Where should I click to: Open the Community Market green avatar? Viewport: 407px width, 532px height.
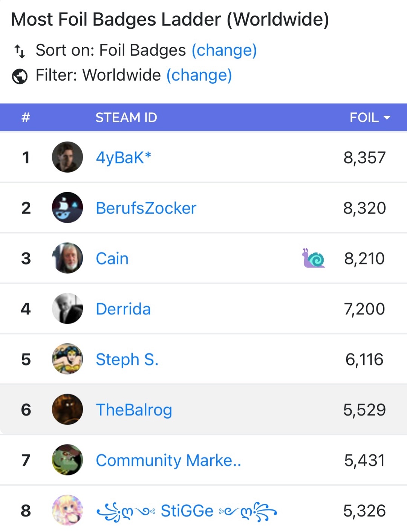[67, 460]
